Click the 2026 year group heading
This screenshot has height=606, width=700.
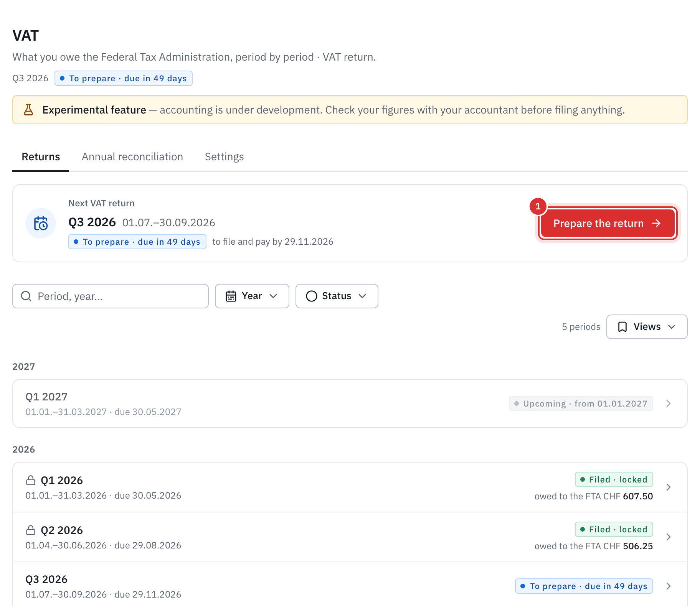pos(24,450)
